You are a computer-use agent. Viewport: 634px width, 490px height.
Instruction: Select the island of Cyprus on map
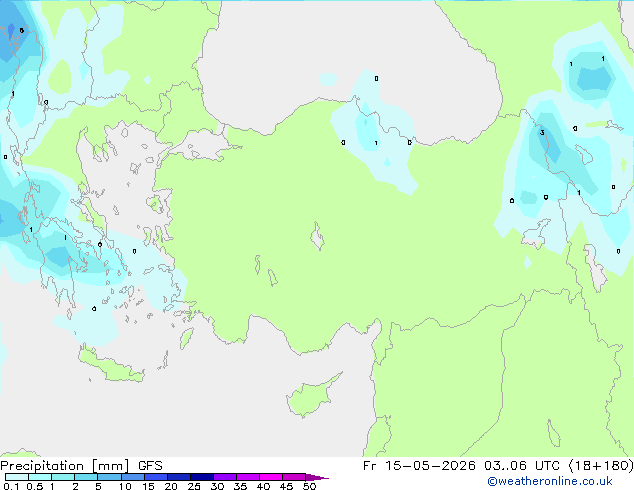[313, 395]
